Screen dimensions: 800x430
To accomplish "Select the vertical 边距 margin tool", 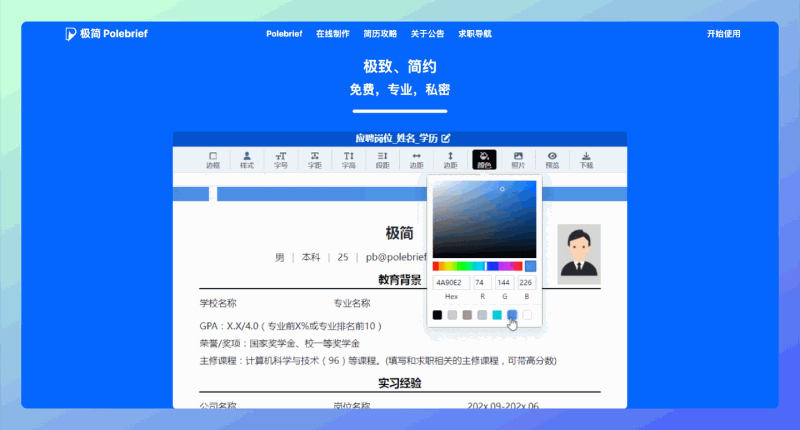I will 450,160.
